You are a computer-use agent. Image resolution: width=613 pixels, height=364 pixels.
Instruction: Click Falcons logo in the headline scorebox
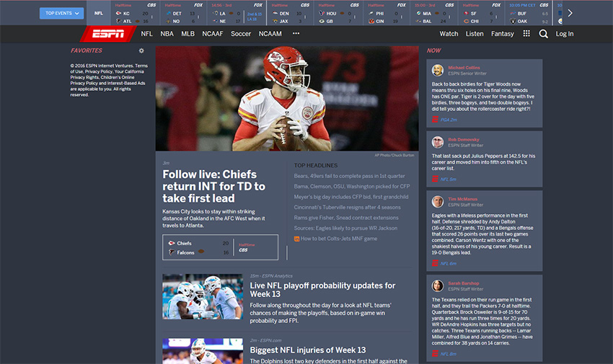coord(171,252)
